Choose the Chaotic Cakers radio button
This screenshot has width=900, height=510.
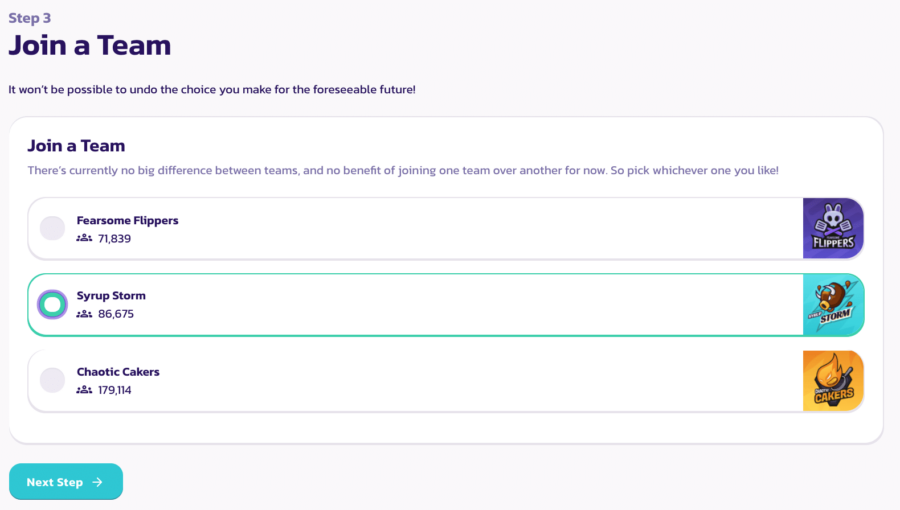52,380
